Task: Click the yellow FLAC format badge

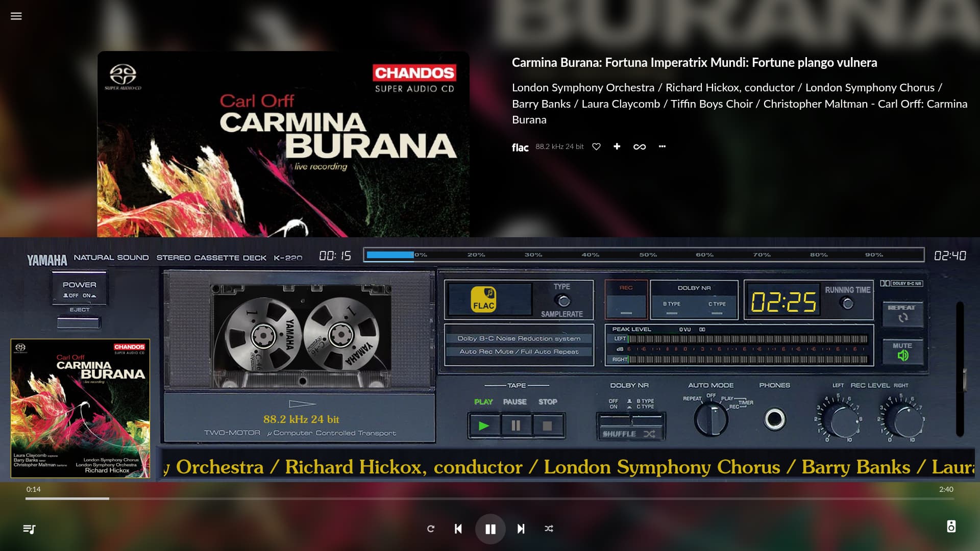Action: tap(483, 299)
